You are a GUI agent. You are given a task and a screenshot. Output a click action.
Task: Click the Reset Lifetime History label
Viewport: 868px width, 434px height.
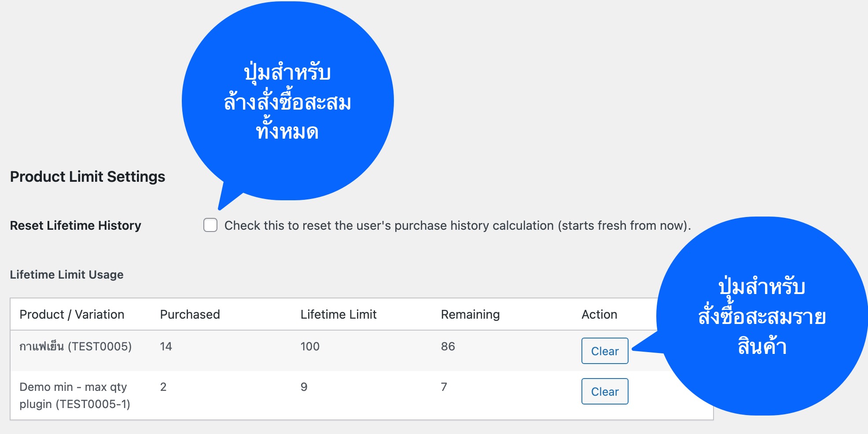(75, 225)
